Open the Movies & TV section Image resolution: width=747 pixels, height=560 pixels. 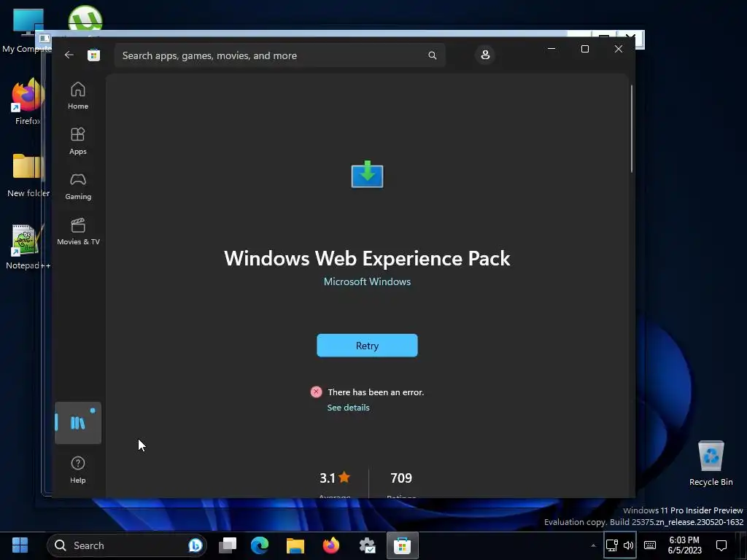click(x=78, y=231)
